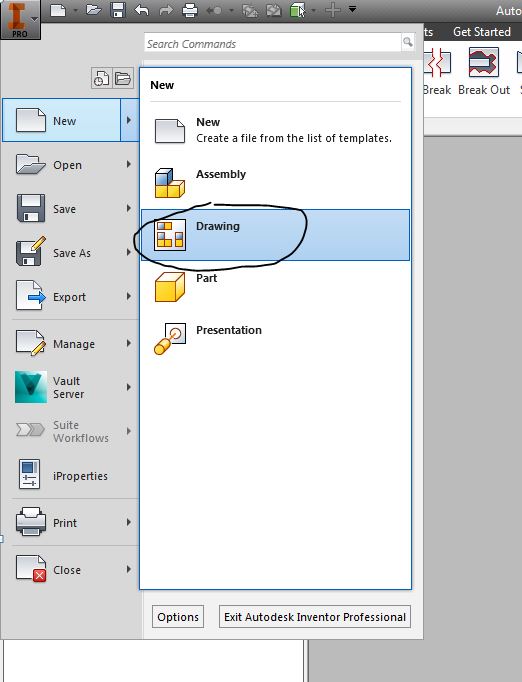Switch to the Get Started ribbon tab
Viewport: 522px width, 682px height.
tap(482, 32)
